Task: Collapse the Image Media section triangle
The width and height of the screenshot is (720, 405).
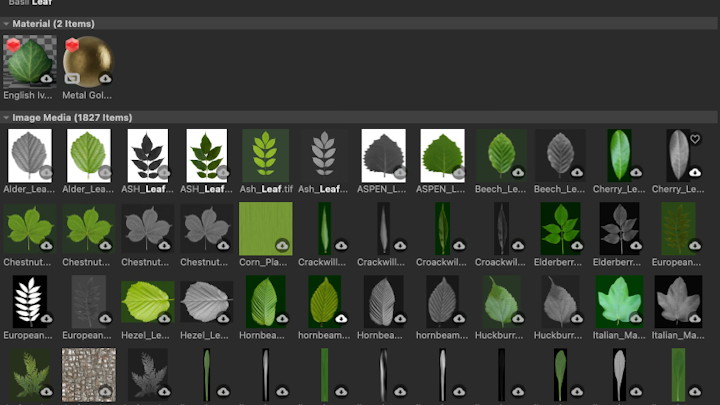Action: point(7,117)
